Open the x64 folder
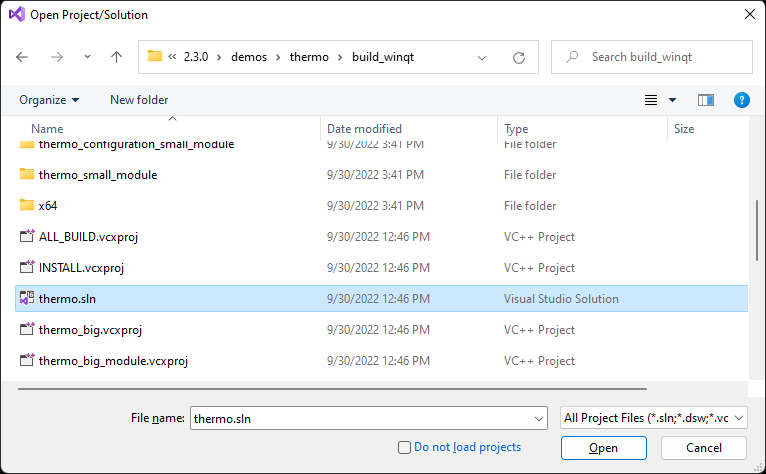The image size is (766, 474). 47,206
